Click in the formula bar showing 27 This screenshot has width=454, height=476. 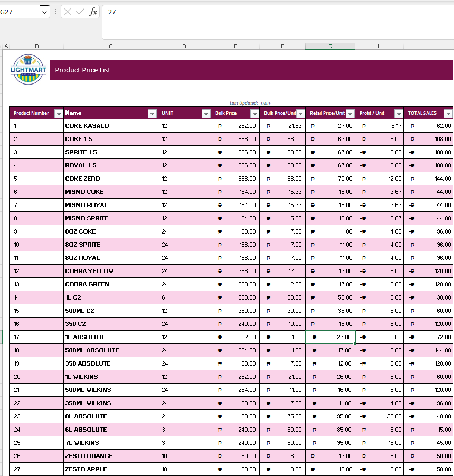pyautogui.click(x=278, y=22)
